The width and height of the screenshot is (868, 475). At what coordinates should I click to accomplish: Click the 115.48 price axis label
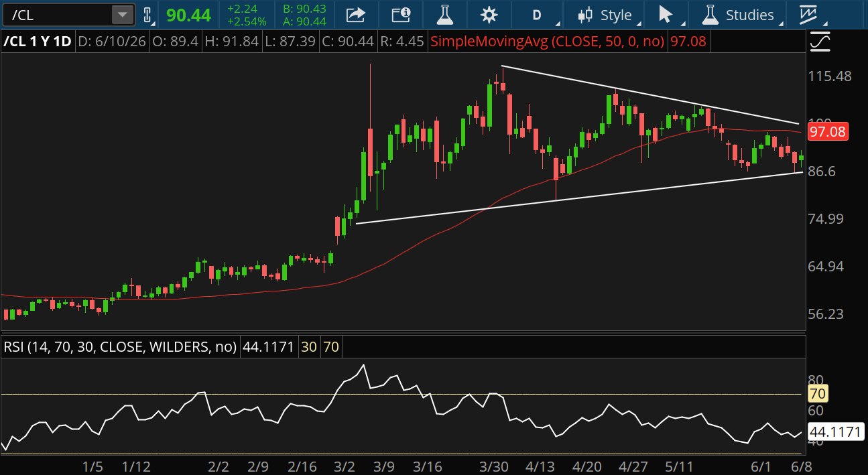pos(830,76)
